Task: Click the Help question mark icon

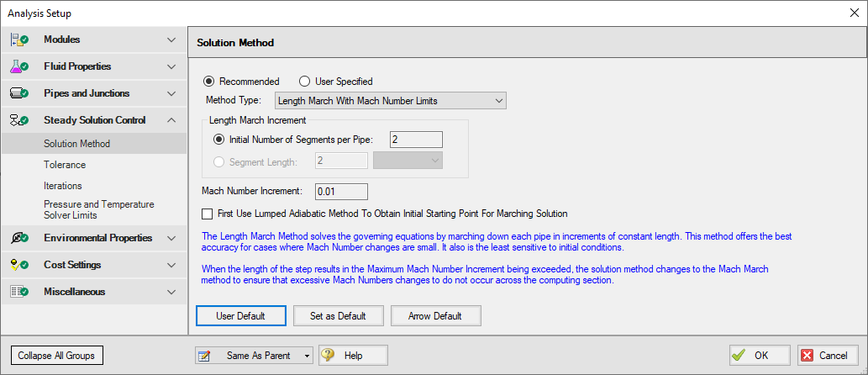Action: (328, 356)
